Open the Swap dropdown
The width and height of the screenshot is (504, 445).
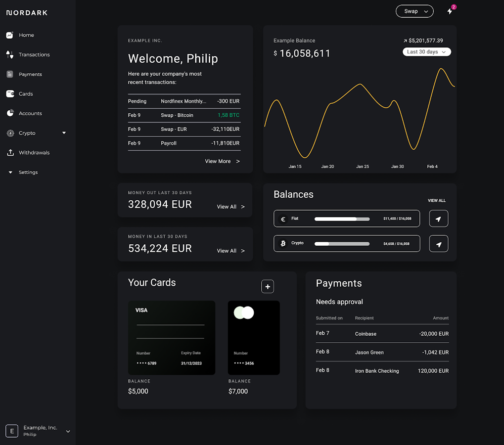tap(414, 11)
